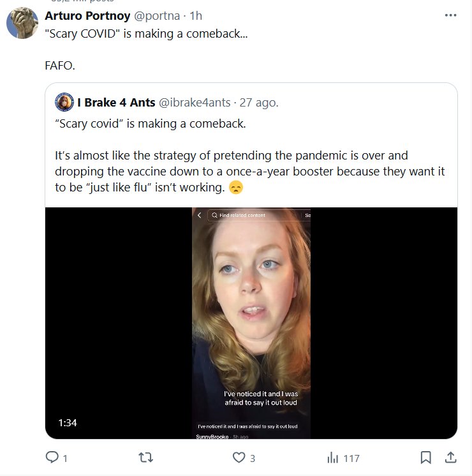
Task: Visit the @portna handle link
Action: [x=157, y=16]
